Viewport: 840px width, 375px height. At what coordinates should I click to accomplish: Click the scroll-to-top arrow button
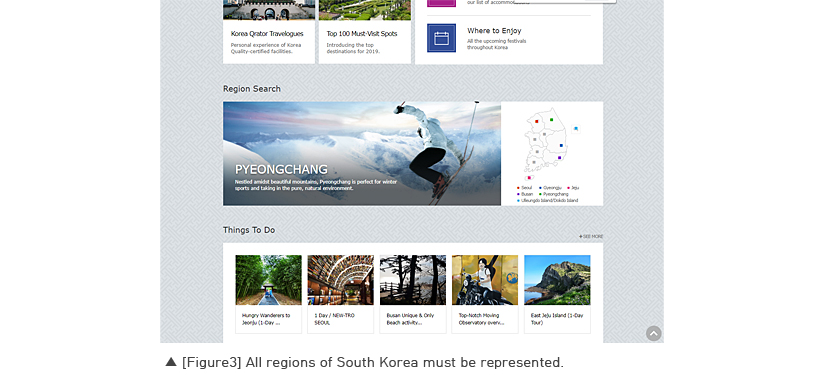click(x=654, y=334)
